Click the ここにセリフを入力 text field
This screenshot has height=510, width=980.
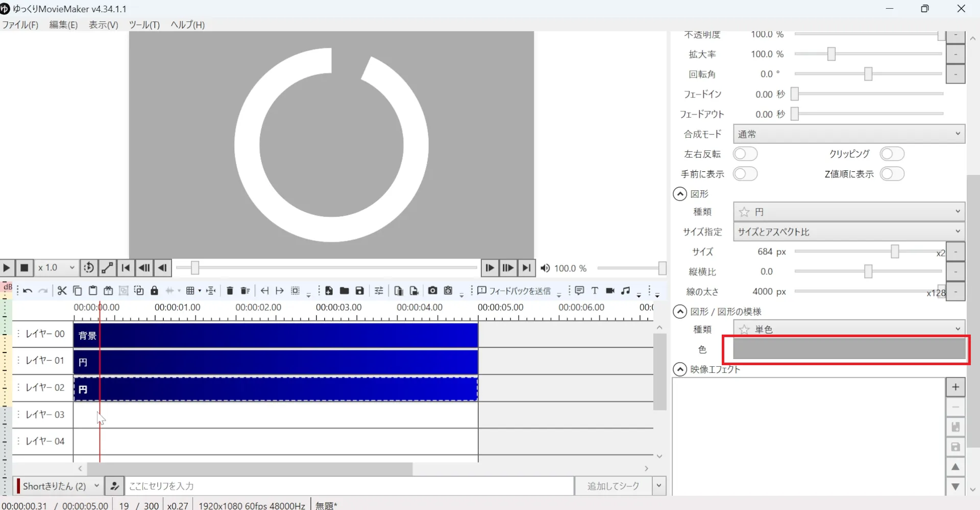tap(350, 486)
